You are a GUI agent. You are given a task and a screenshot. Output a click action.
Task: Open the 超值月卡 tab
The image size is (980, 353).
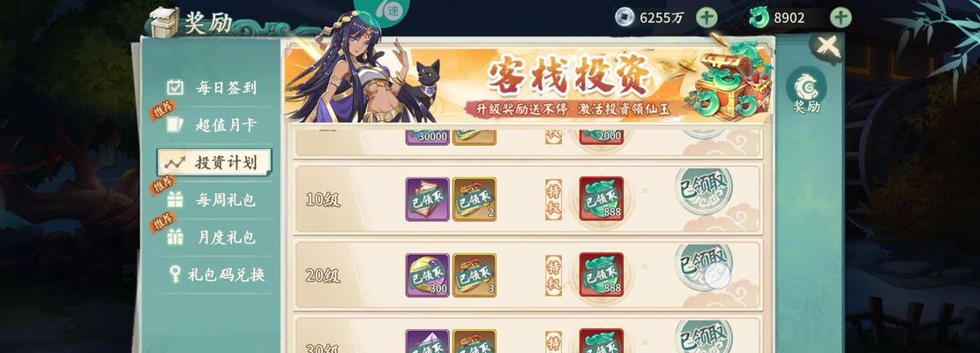click(x=211, y=125)
